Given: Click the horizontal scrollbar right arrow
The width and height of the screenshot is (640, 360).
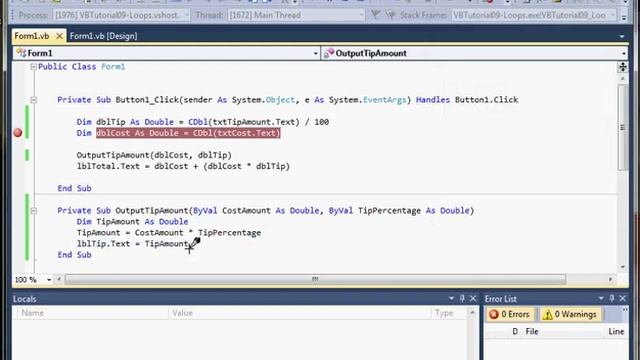Looking at the screenshot, I should [611, 279].
